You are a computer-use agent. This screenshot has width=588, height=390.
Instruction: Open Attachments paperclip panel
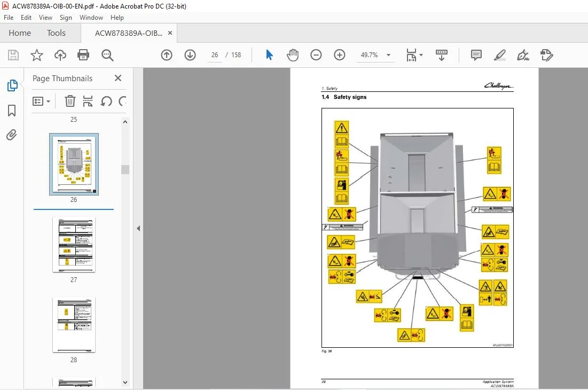tap(12, 135)
